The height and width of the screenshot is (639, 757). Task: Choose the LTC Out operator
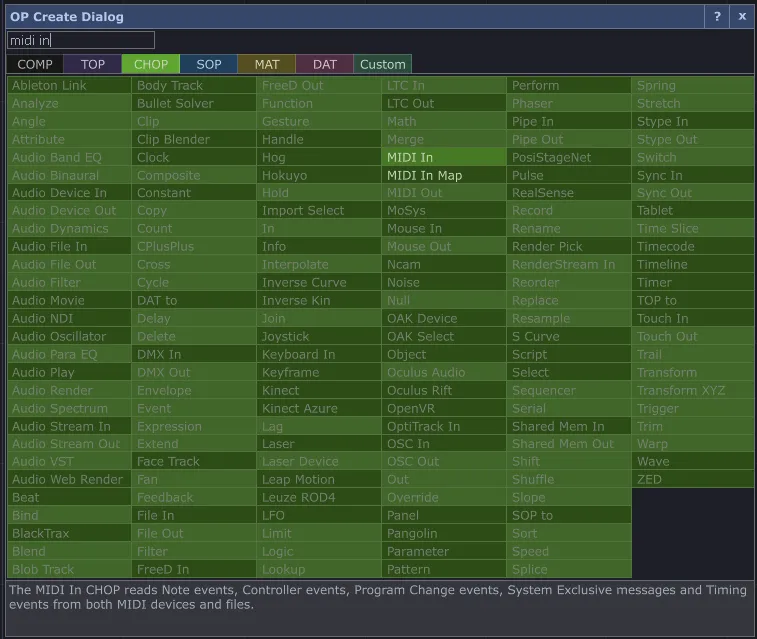point(444,103)
